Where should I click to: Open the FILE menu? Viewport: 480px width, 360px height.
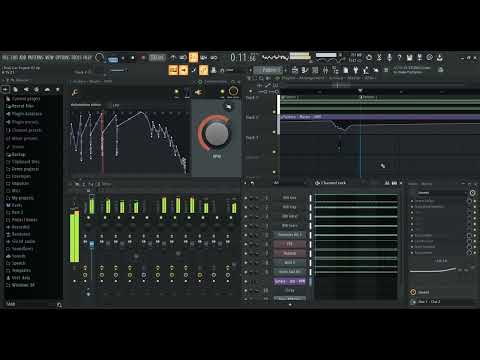coord(5,57)
